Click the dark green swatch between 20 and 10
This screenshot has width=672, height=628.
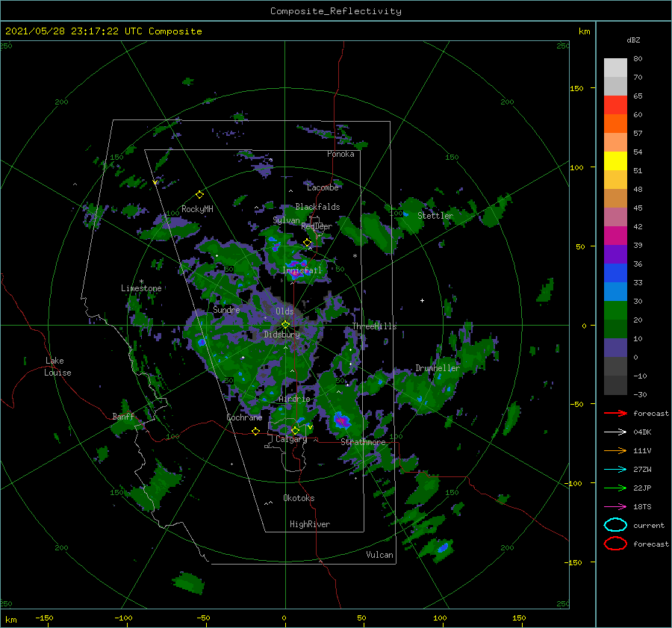coord(615,329)
